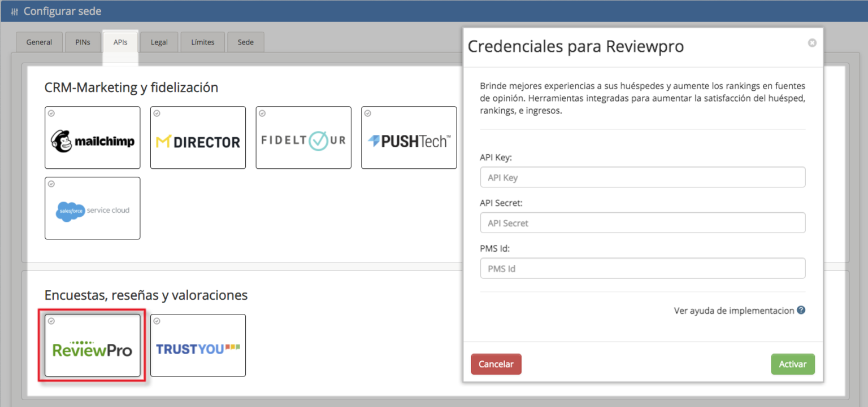The image size is (868, 407).
Task: Switch to the General tab
Action: click(x=39, y=42)
